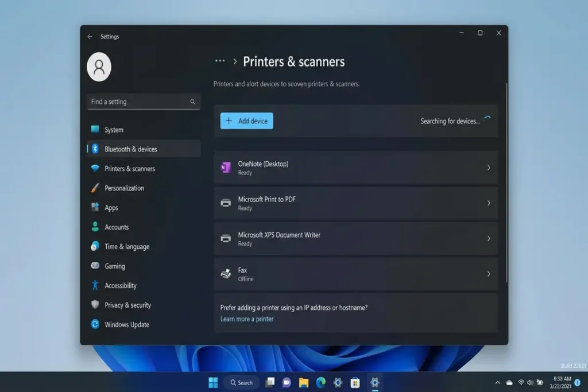Open the Chat app on the taskbar
This screenshot has height=392, width=588.
[287, 383]
